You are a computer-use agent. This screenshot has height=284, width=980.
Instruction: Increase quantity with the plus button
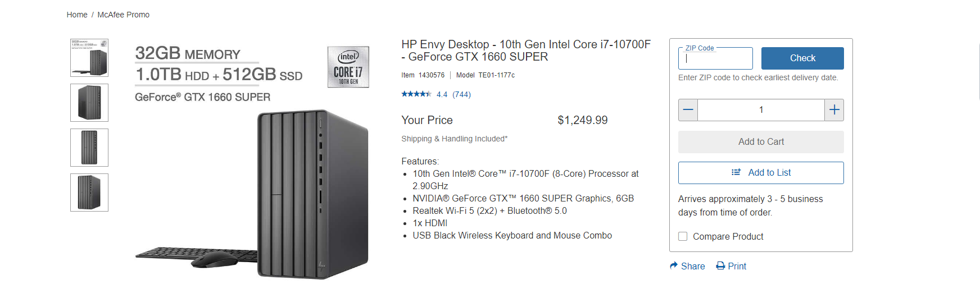(834, 110)
